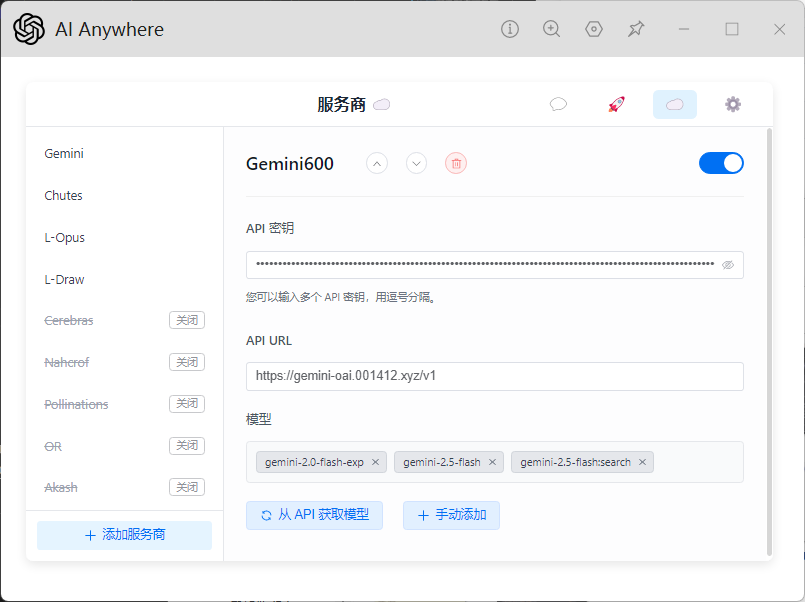Remove the gemini-2.5-flash model tag
The width and height of the screenshot is (805, 602).
[x=492, y=462]
